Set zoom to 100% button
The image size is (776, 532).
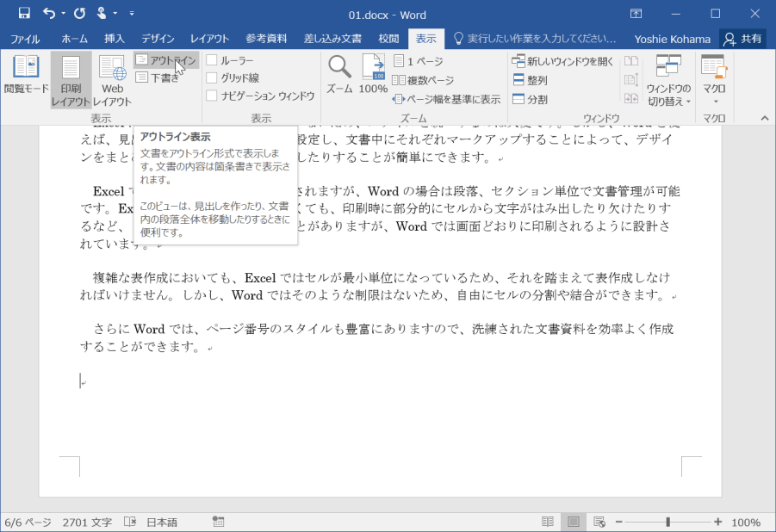pyautogui.click(x=373, y=74)
